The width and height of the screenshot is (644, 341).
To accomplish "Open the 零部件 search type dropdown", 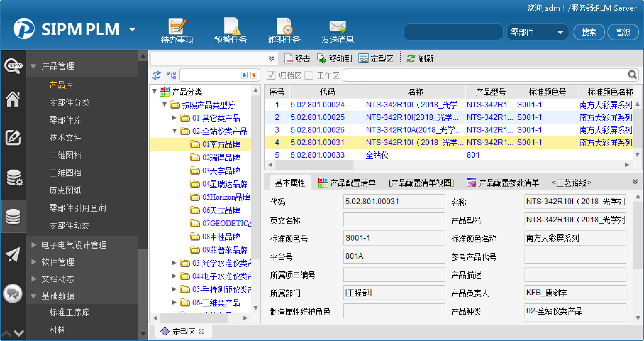I will (537, 32).
